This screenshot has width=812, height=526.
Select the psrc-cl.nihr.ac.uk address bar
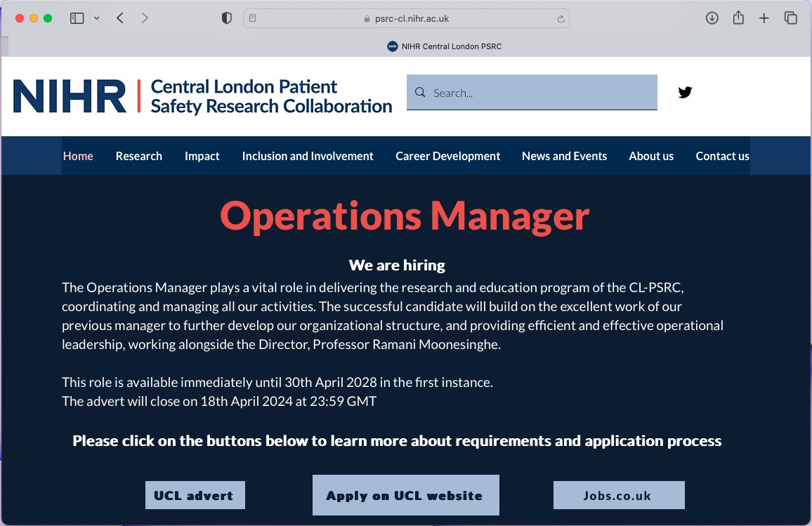coord(406,18)
